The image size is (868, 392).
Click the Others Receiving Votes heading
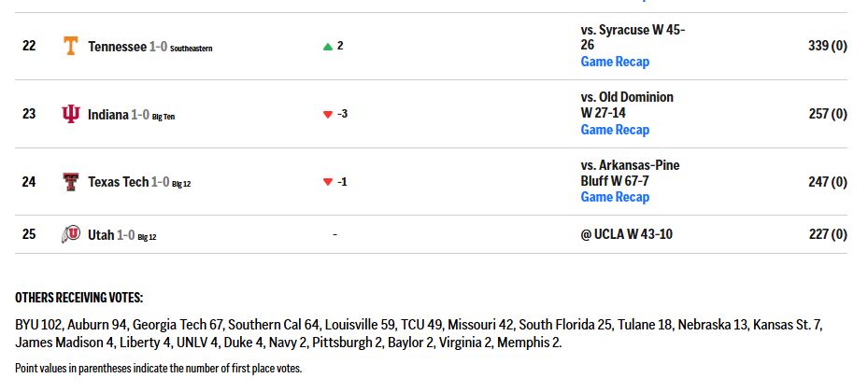click(78, 298)
